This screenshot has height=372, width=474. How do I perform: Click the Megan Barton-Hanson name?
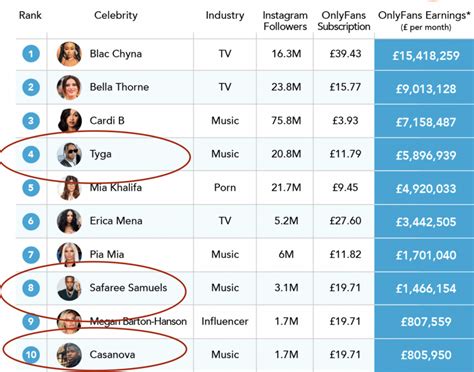coord(138,321)
